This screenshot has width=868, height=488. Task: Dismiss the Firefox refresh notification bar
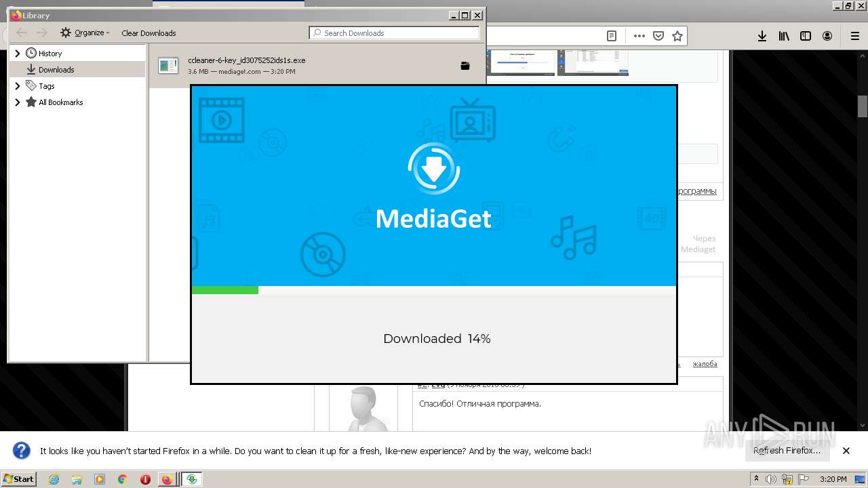(x=846, y=451)
